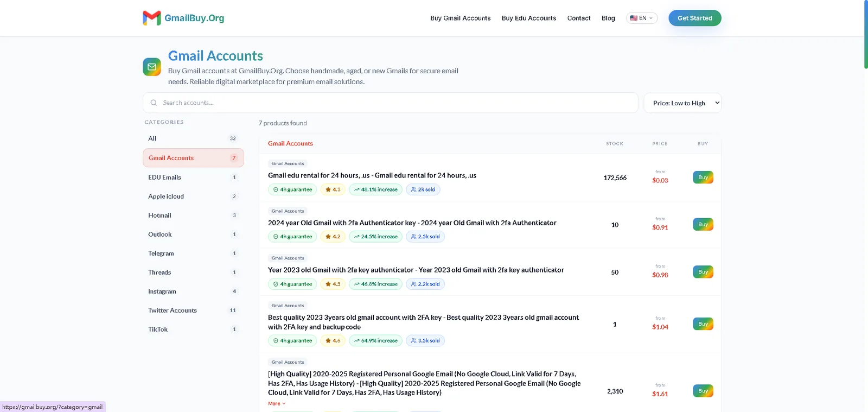Viewport: 868px width, 412px height.
Task: Select the All category
Action: (193, 138)
